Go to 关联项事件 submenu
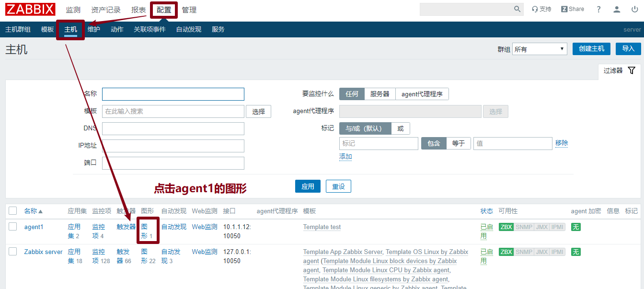The width and height of the screenshot is (644, 289). pyautogui.click(x=149, y=29)
